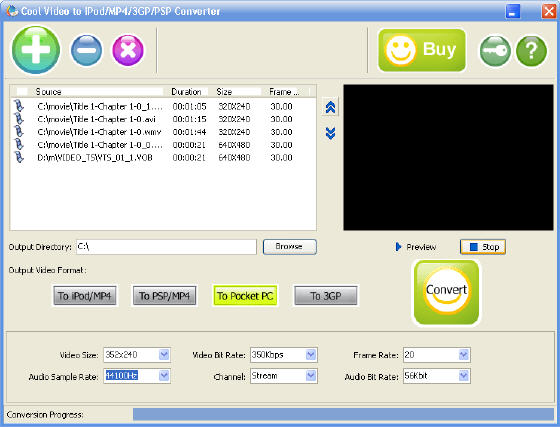Start Preview playback

[x=416, y=247]
